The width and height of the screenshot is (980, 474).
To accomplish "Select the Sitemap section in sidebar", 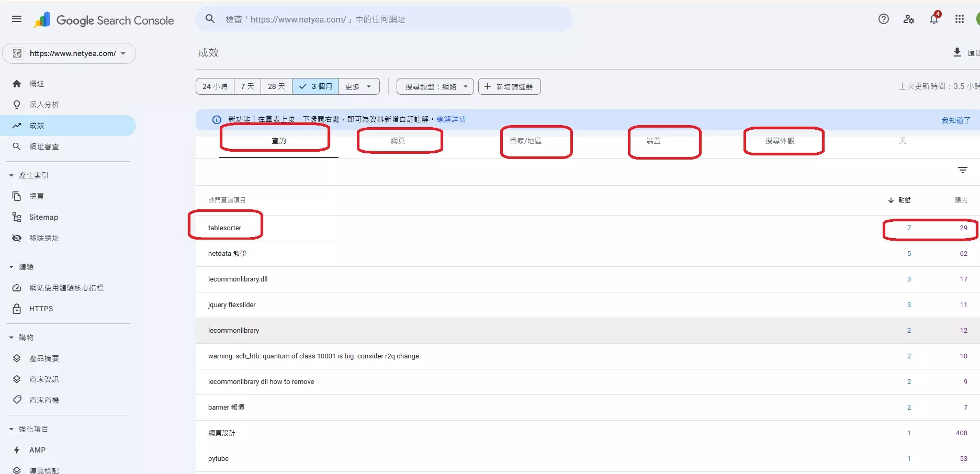I will point(43,217).
